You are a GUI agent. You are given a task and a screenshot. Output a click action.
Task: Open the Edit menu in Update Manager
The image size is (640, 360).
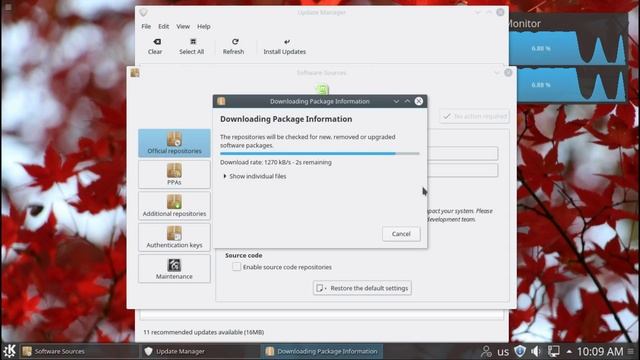pyautogui.click(x=164, y=27)
